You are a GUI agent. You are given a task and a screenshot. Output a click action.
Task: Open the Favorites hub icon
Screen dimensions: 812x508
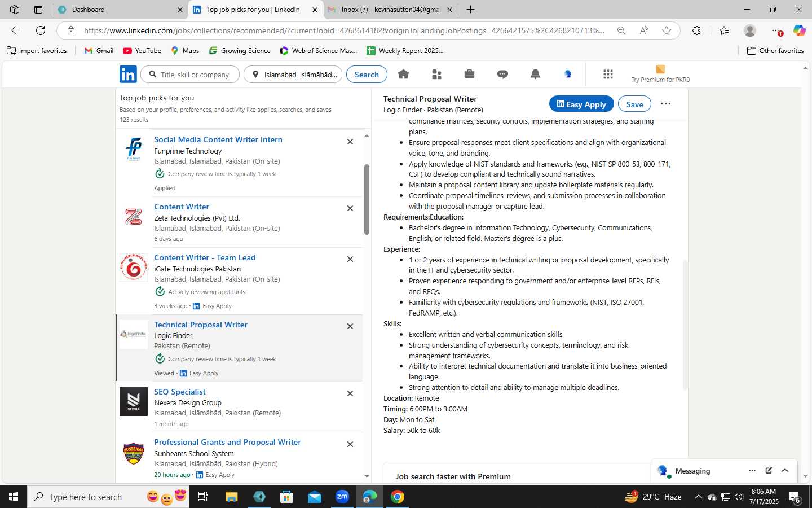point(724,30)
